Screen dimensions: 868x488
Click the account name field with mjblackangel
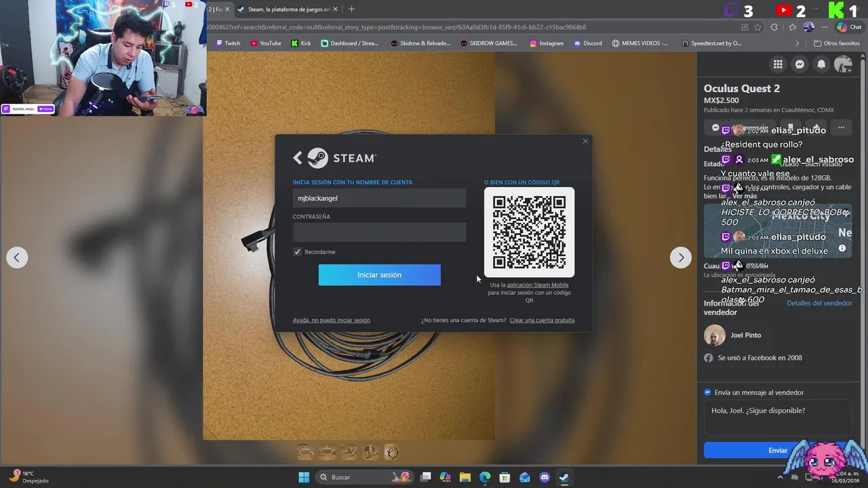coord(379,198)
